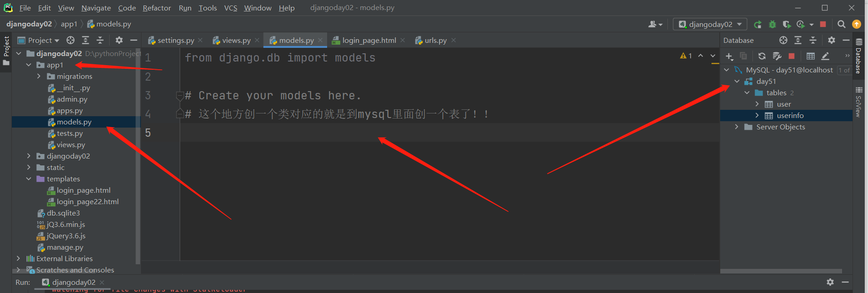
Task: Open Database panel settings gear
Action: (832, 40)
